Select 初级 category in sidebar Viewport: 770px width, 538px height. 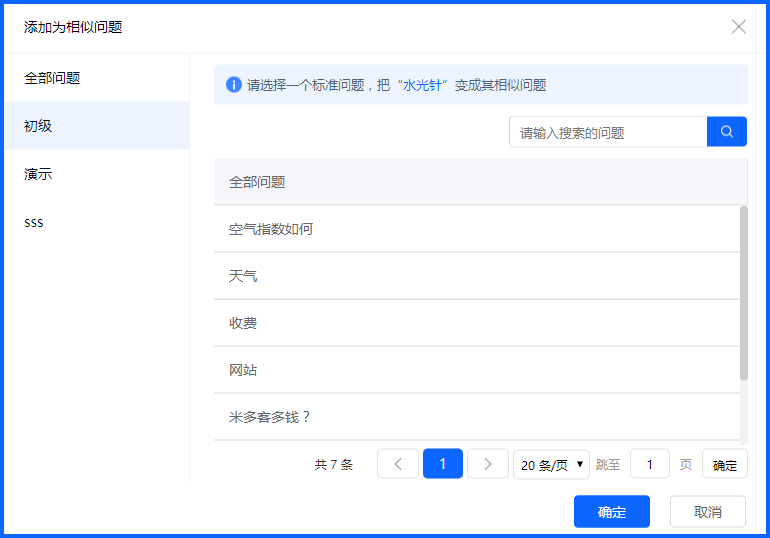(97, 126)
